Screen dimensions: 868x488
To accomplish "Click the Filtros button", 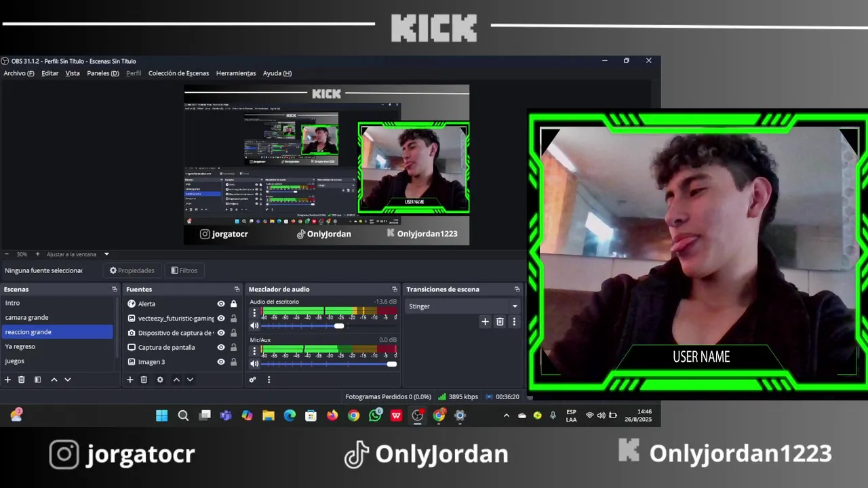I will [x=184, y=270].
